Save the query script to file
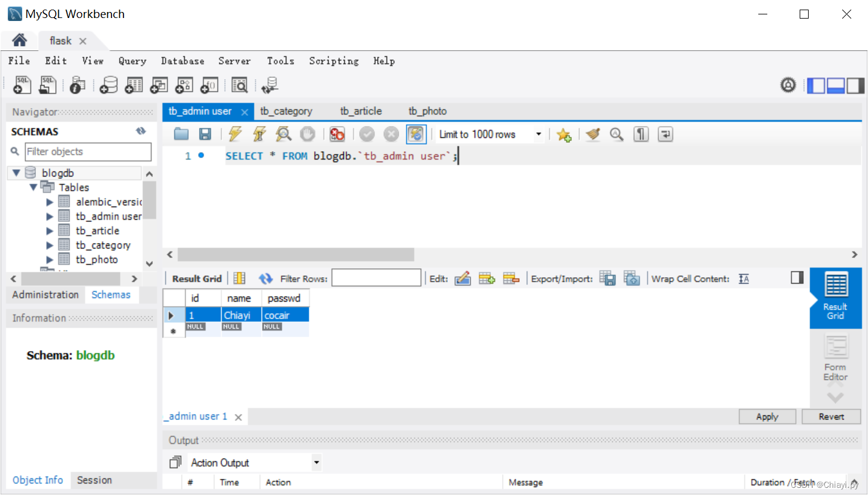The width and height of the screenshot is (868, 495). click(x=205, y=134)
